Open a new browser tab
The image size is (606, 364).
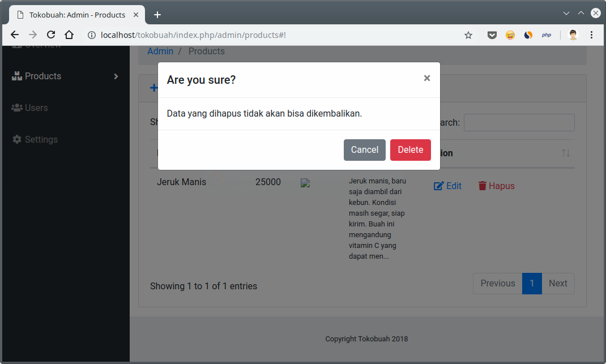pyautogui.click(x=157, y=15)
